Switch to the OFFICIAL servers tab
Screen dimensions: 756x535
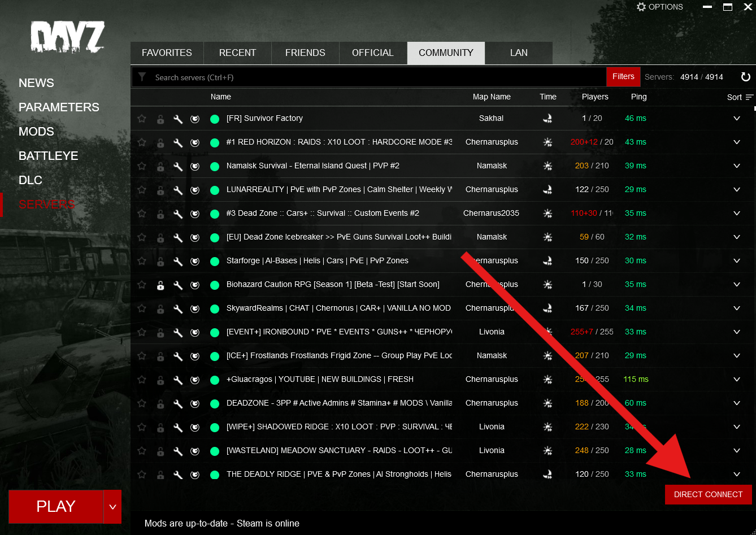pyautogui.click(x=373, y=53)
